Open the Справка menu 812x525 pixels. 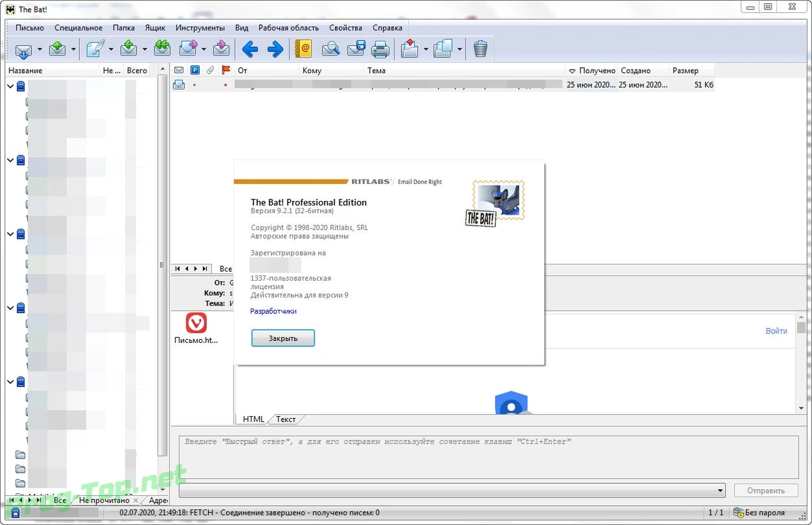[x=387, y=28]
